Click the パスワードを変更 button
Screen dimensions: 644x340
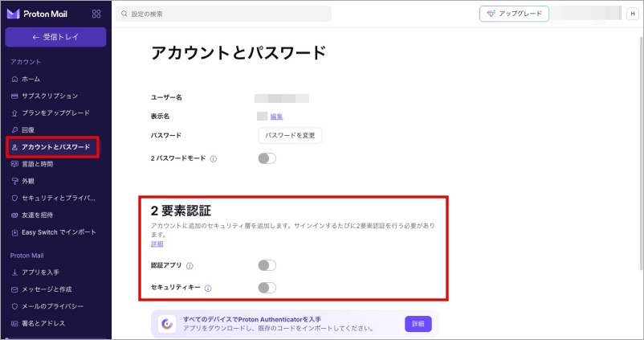click(290, 135)
